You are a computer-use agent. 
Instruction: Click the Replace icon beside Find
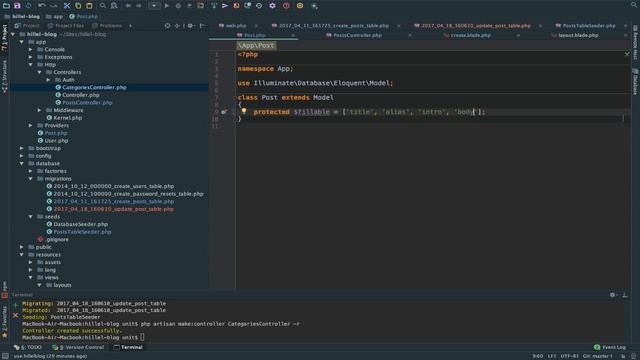114,6
